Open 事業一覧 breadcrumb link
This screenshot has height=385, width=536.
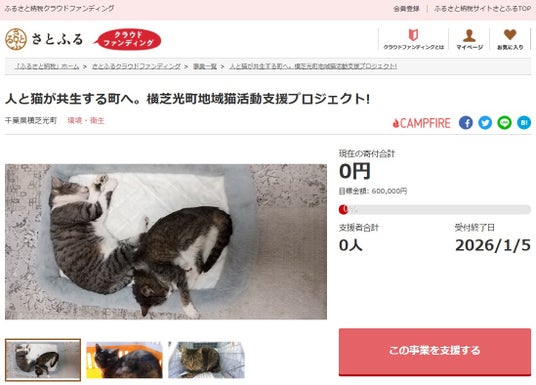(205, 66)
